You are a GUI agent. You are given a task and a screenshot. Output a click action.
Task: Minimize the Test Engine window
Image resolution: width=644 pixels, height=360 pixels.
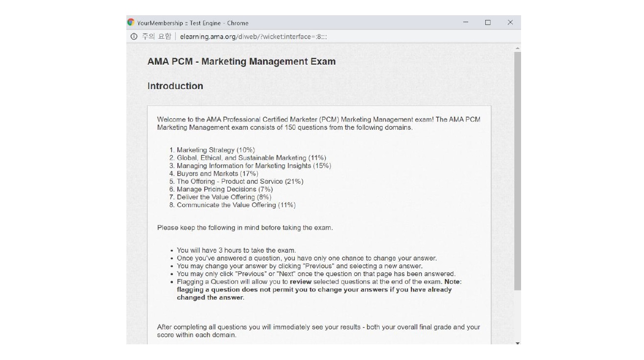tap(466, 23)
